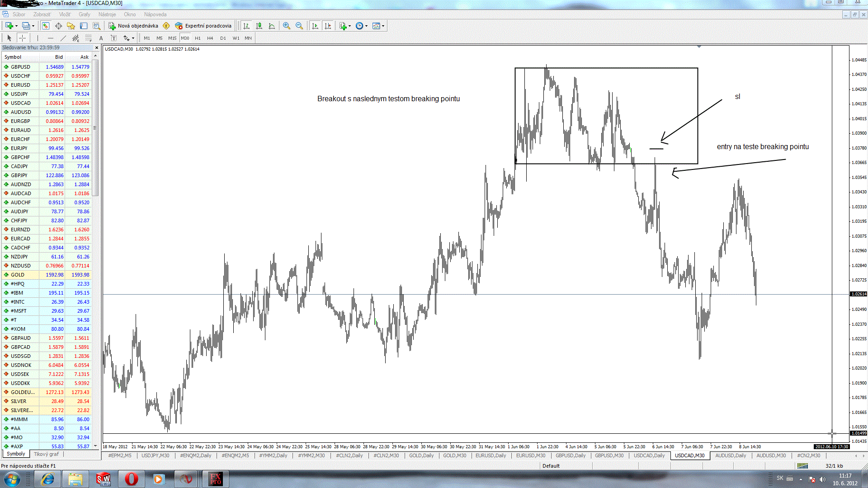The width and height of the screenshot is (868, 488).
Task: Click the Market Watch vertical scrollbar
Action: [95, 127]
